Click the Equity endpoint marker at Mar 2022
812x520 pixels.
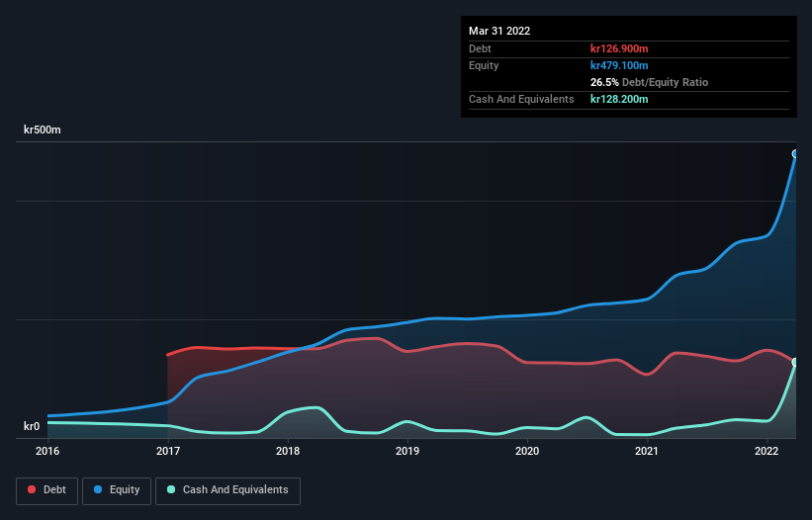[x=795, y=153]
